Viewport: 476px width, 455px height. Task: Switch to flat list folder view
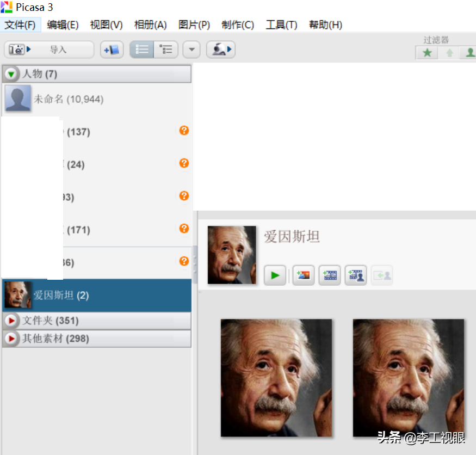(x=142, y=50)
